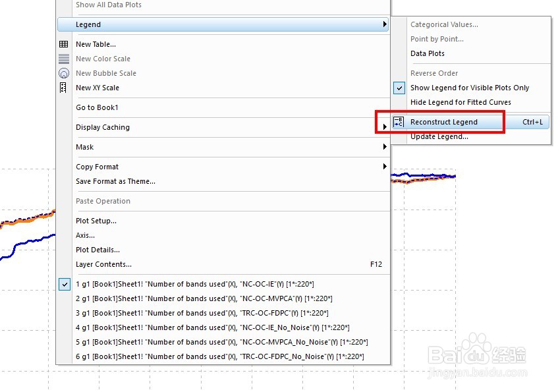Click the New Table grid icon
The height and width of the screenshot is (392, 558).
[x=64, y=44]
